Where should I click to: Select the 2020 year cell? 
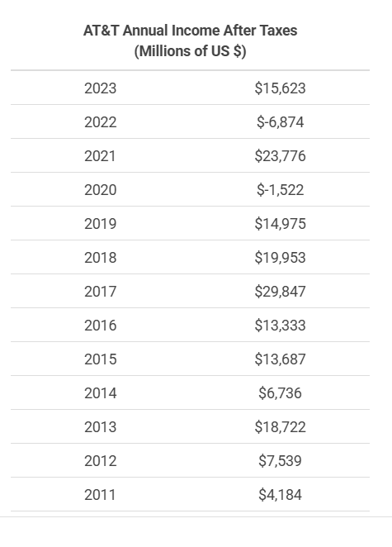click(101, 190)
